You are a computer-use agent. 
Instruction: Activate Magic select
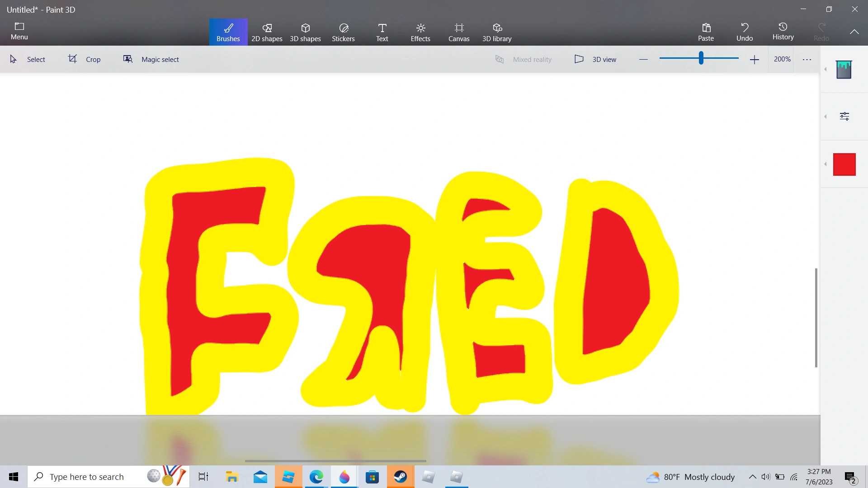[x=151, y=59]
